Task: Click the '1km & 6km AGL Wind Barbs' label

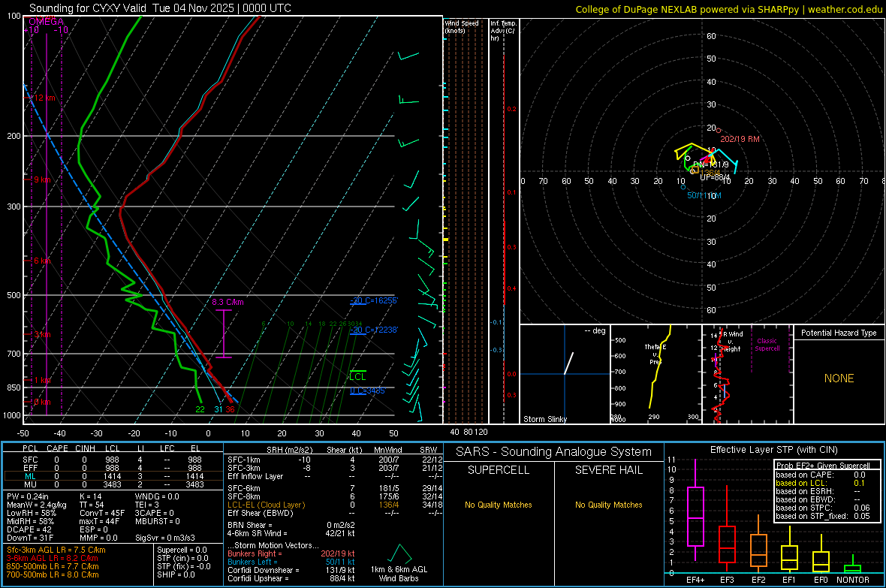Action: pyautogui.click(x=399, y=574)
